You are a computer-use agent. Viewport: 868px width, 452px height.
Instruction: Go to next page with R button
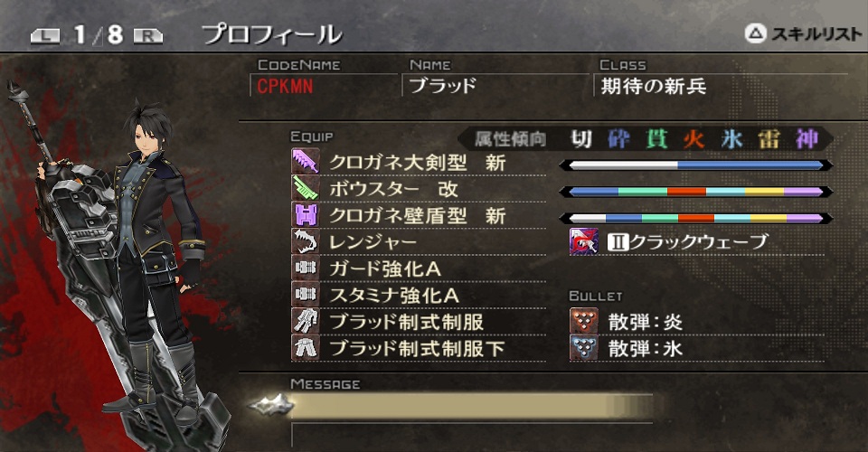pyautogui.click(x=147, y=36)
